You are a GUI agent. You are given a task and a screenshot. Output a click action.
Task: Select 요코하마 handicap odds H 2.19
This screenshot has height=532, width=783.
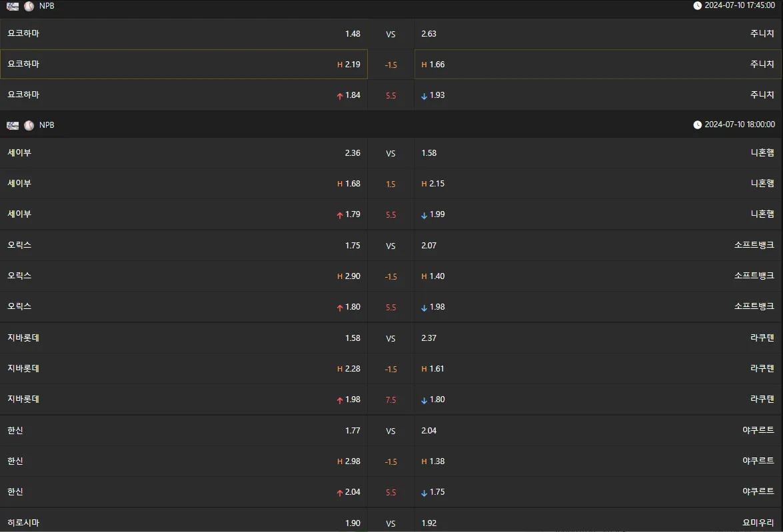pos(184,64)
